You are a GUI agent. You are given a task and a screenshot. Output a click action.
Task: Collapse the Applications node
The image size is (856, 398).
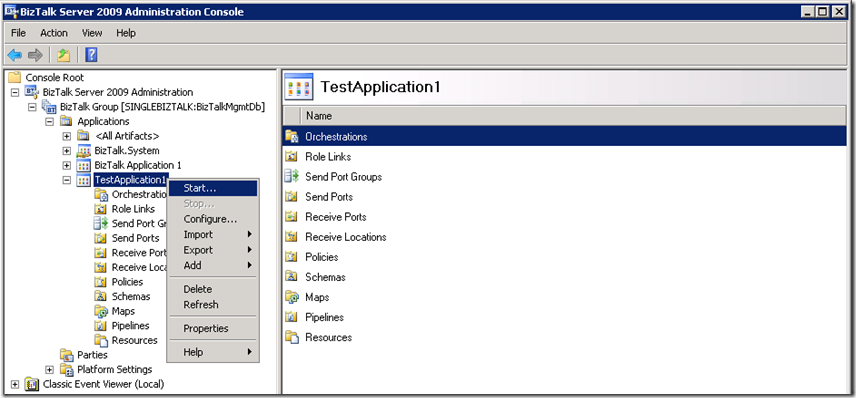click(49, 122)
